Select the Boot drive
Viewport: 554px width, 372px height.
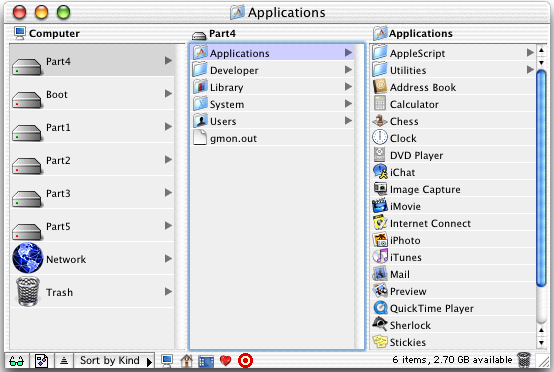pos(92,94)
